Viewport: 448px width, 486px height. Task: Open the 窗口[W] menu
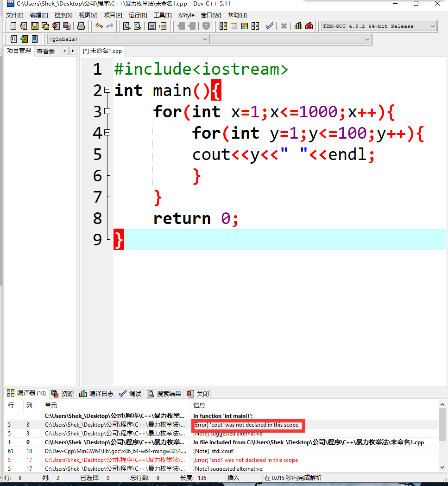point(211,15)
